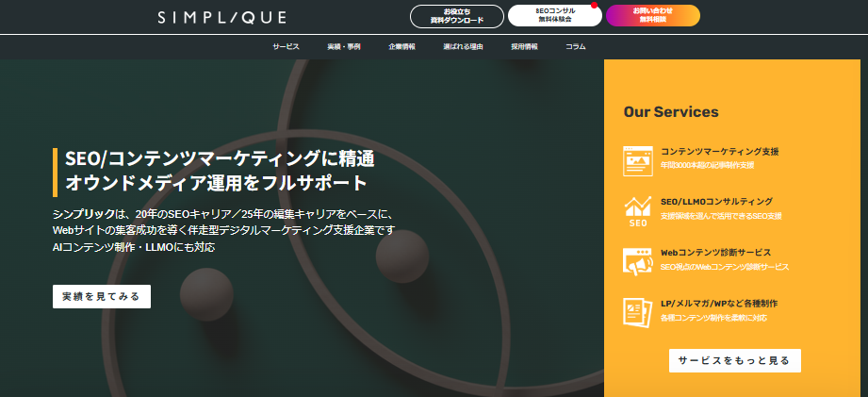This screenshot has width=868, height=397.
Task: Click the 実績を見てみる button
Action: coord(101,296)
